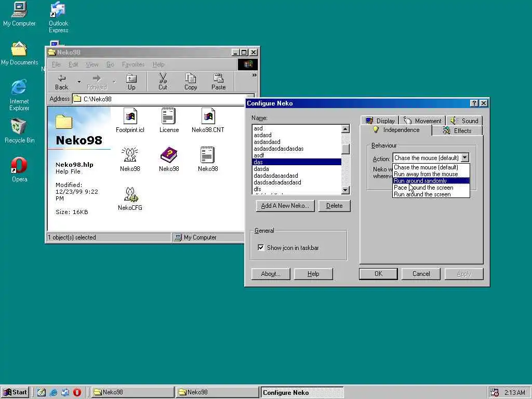532x399 pixels.
Task: Select the NekoCFG configuration icon
Action: pos(130,198)
